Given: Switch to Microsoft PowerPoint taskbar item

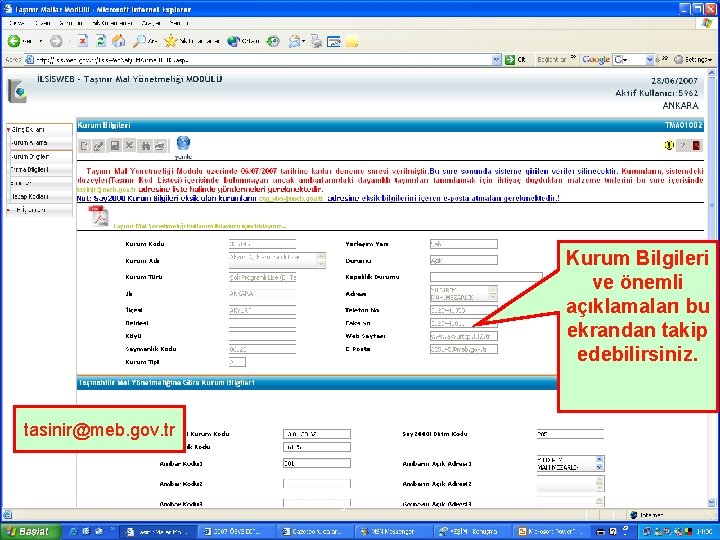Looking at the screenshot, I should click(x=550, y=531).
